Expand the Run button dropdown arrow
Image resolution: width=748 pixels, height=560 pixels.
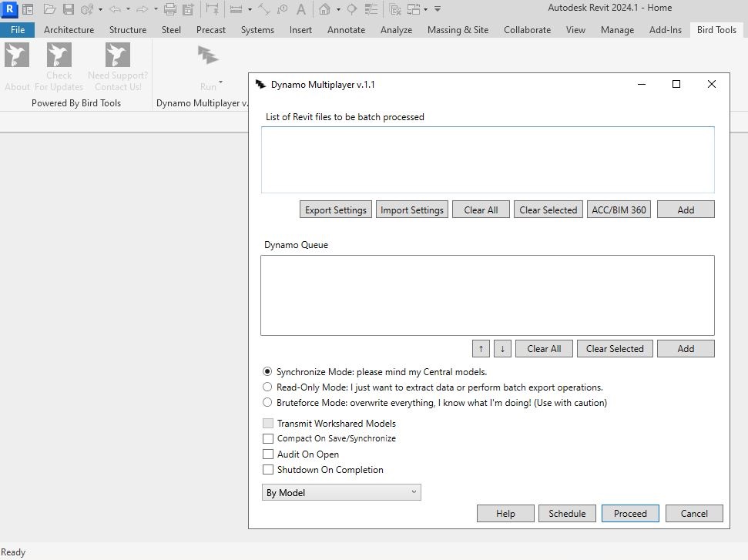tap(220, 82)
